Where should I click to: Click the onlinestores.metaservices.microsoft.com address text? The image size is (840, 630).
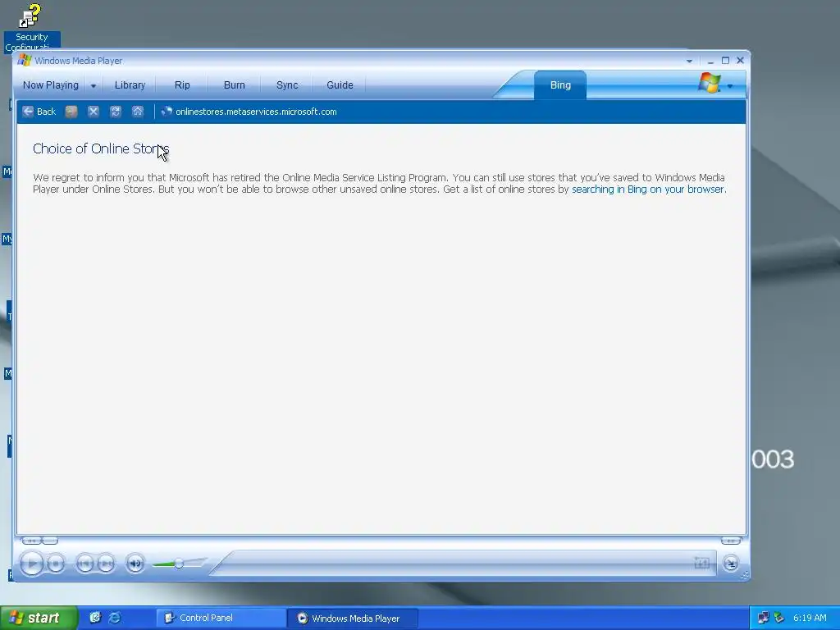[256, 112]
